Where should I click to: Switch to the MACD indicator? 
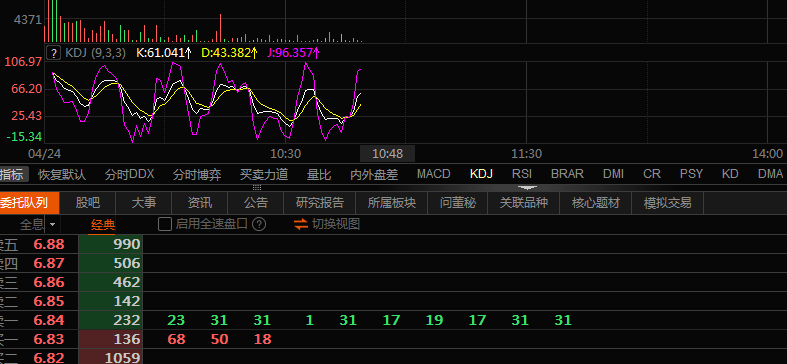(434, 174)
